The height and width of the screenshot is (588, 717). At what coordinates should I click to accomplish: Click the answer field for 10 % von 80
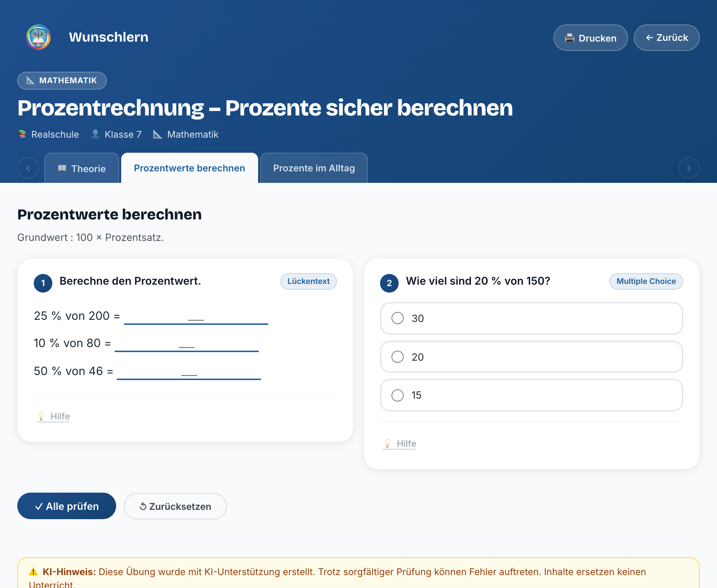[x=187, y=343]
